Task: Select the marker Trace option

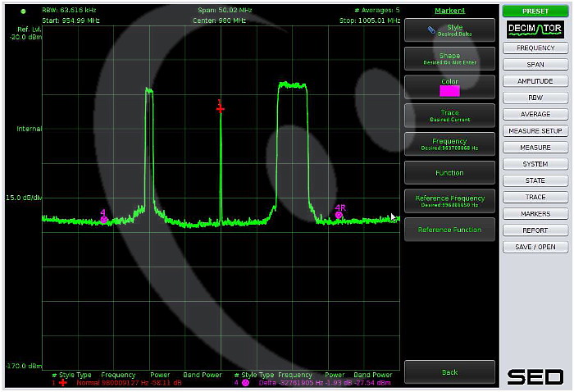Action: [x=449, y=116]
